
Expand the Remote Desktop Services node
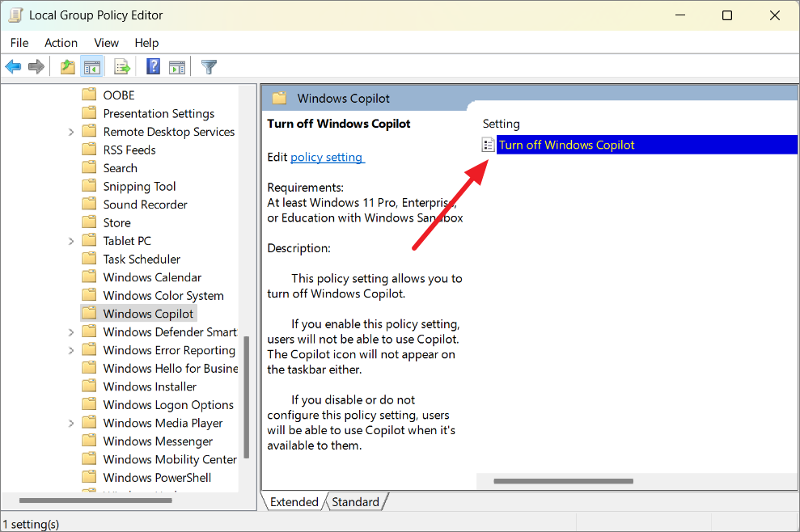click(71, 132)
